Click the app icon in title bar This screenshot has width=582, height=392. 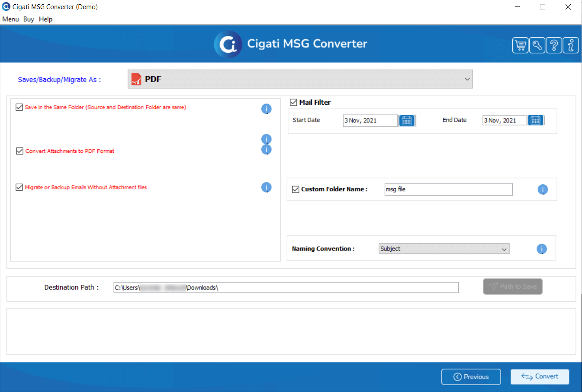click(x=6, y=6)
